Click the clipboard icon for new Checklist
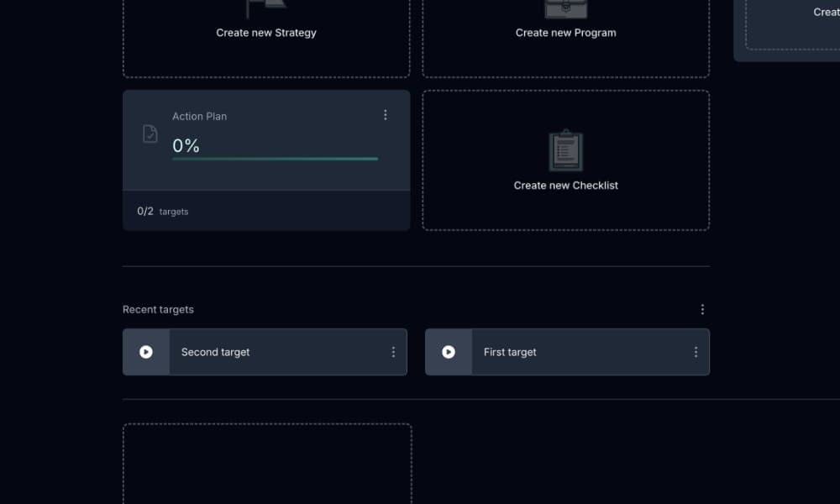The image size is (840, 504). (x=565, y=150)
